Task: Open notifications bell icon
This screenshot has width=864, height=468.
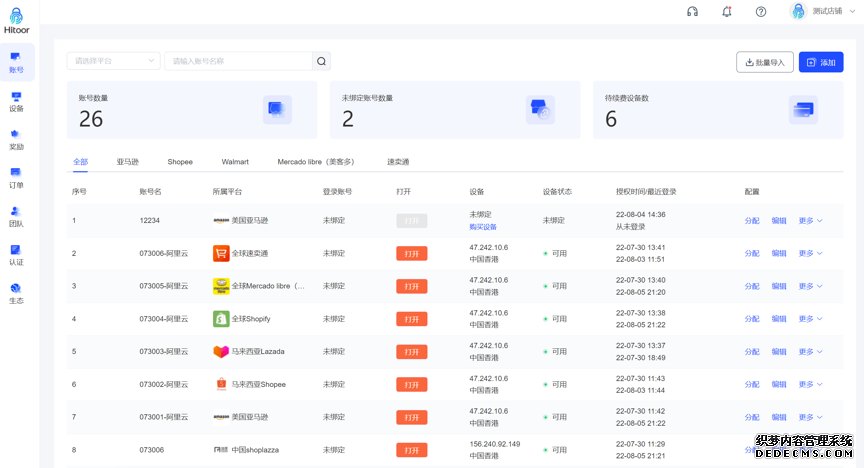Action: coord(727,12)
